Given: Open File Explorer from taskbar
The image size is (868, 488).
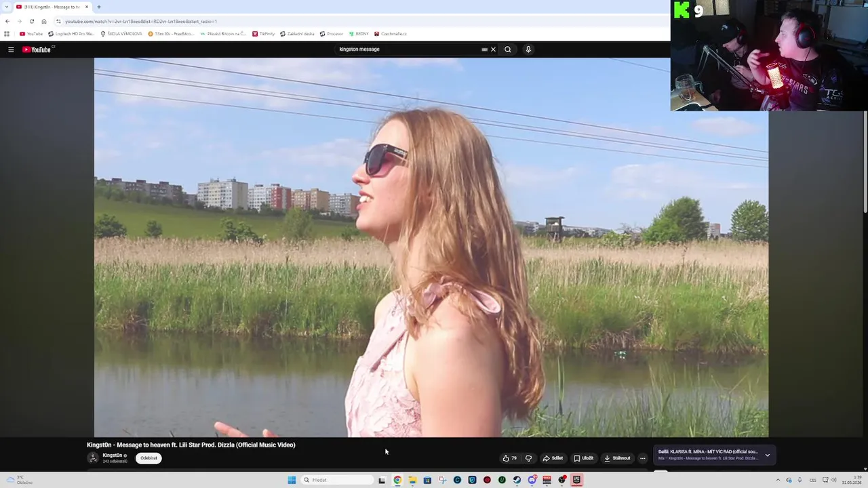Looking at the screenshot, I should pyautogui.click(x=412, y=480).
